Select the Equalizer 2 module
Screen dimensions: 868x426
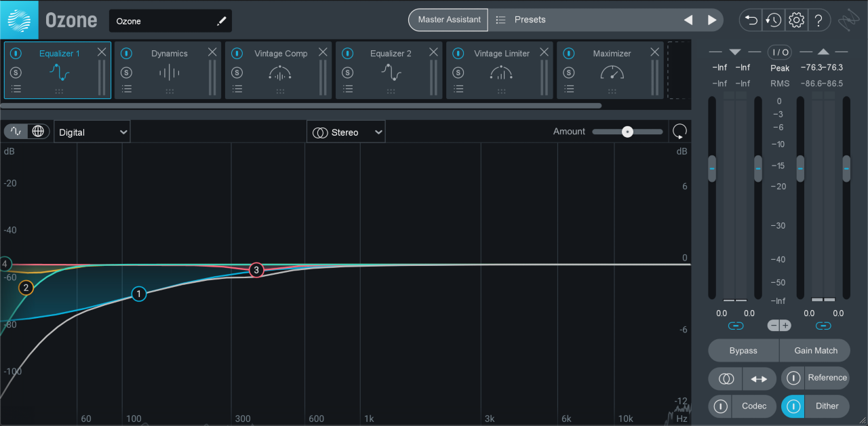pyautogui.click(x=389, y=71)
